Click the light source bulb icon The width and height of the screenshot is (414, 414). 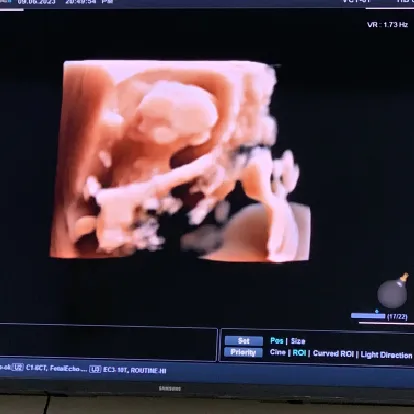(x=393, y=291)
